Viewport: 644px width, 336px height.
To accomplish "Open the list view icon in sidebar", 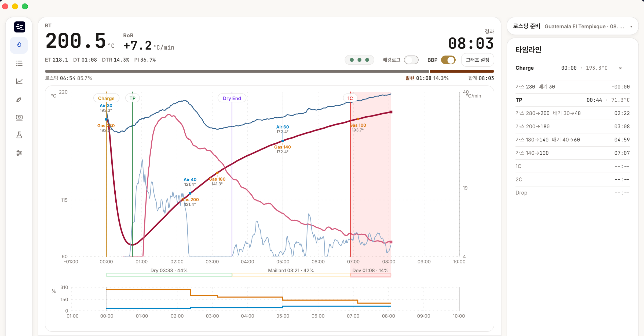I will [19, 63].
